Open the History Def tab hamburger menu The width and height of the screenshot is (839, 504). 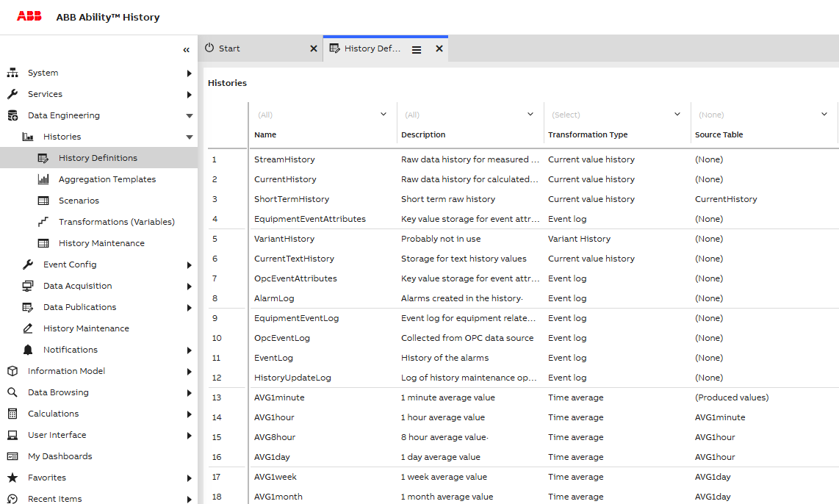coord(417,50)
